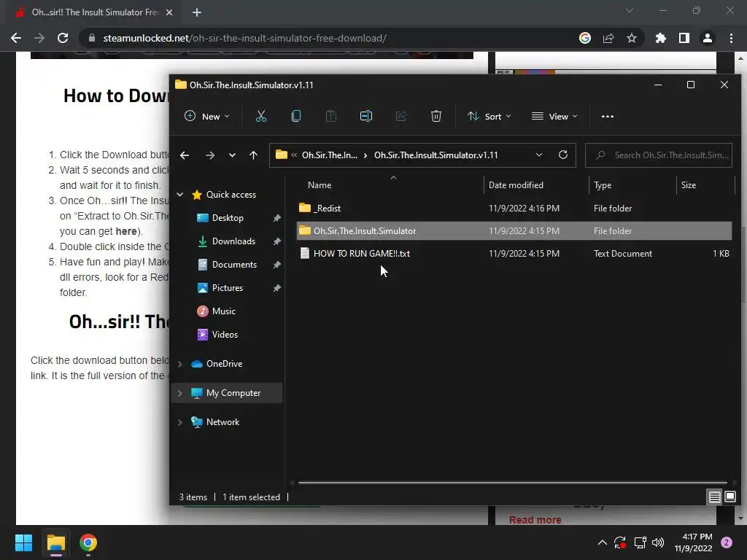Click Oh.Sir.The.In... parent breadcrumb
The width and height of the screenshot is (747, 560).
click(329, 155)
